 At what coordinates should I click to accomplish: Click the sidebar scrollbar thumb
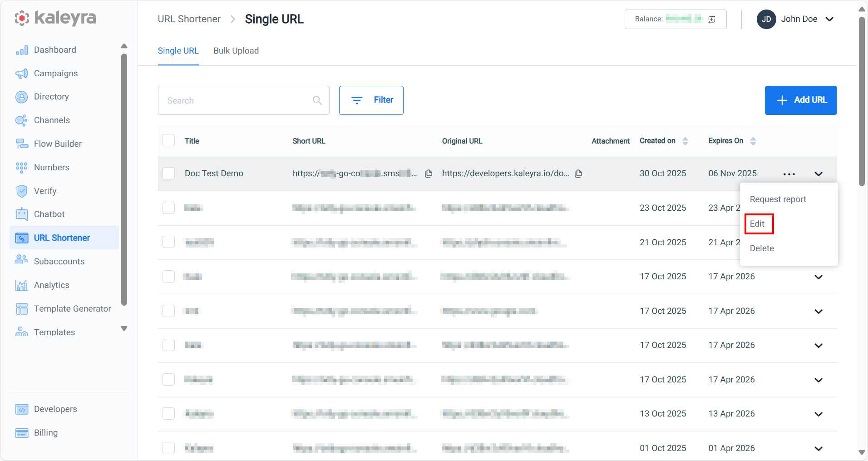[124, 180]
